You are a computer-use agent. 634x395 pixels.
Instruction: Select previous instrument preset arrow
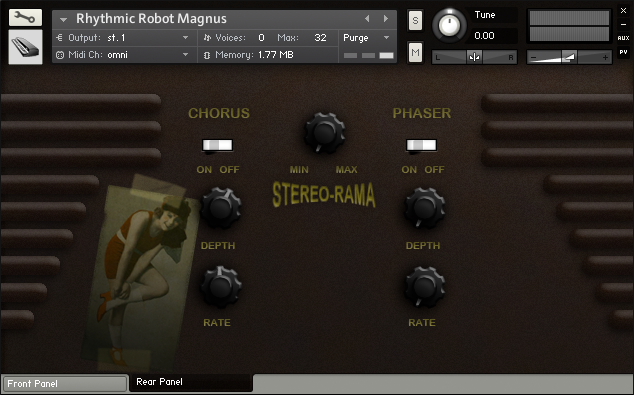click(x=367, y=19)
